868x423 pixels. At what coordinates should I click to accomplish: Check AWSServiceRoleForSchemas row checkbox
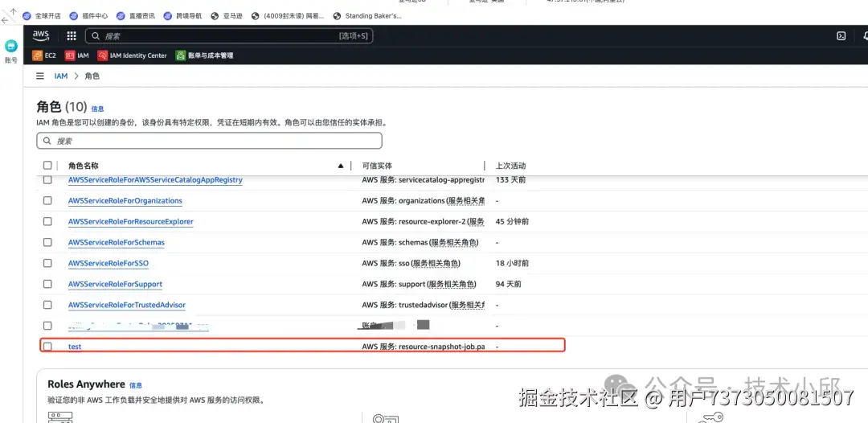click(47, 242)
